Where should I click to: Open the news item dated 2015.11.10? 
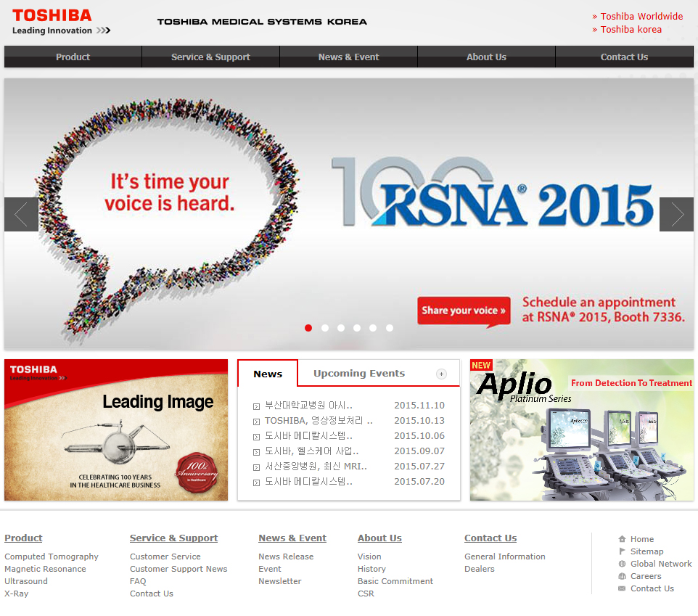click(x=308, y=406)
